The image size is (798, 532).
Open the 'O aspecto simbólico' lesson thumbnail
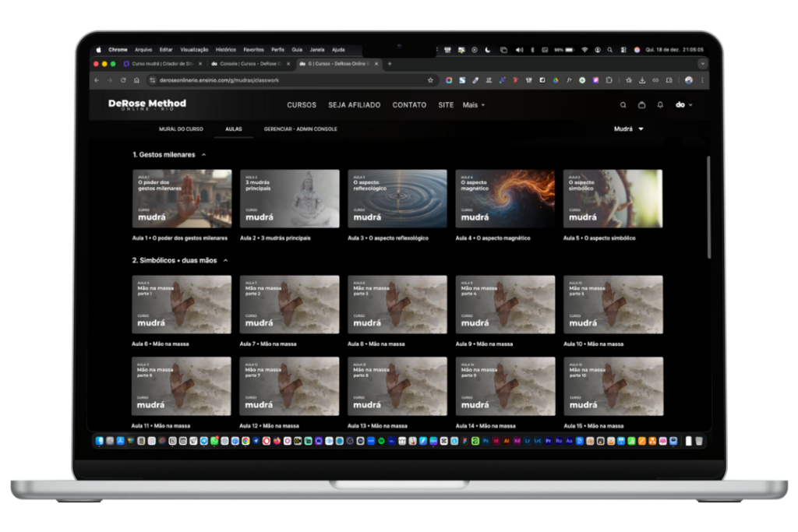[613, 199]
